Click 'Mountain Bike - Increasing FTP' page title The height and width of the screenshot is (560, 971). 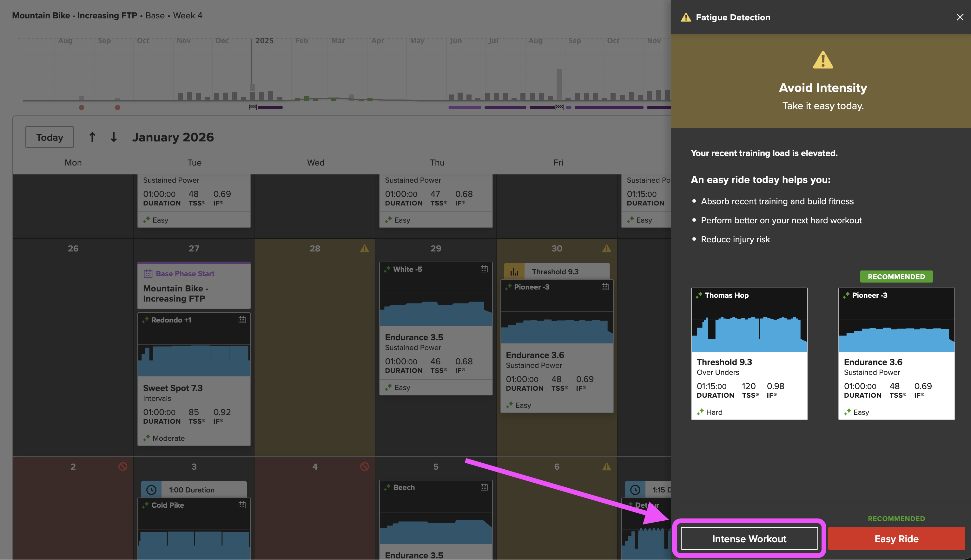[x=75, y=16]
